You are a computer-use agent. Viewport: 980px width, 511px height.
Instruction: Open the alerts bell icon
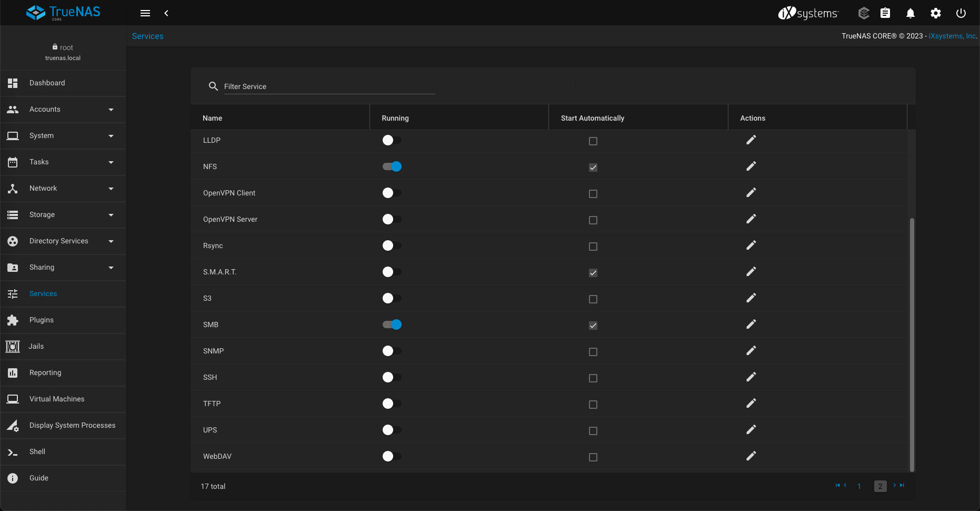[x=910, y=13]
